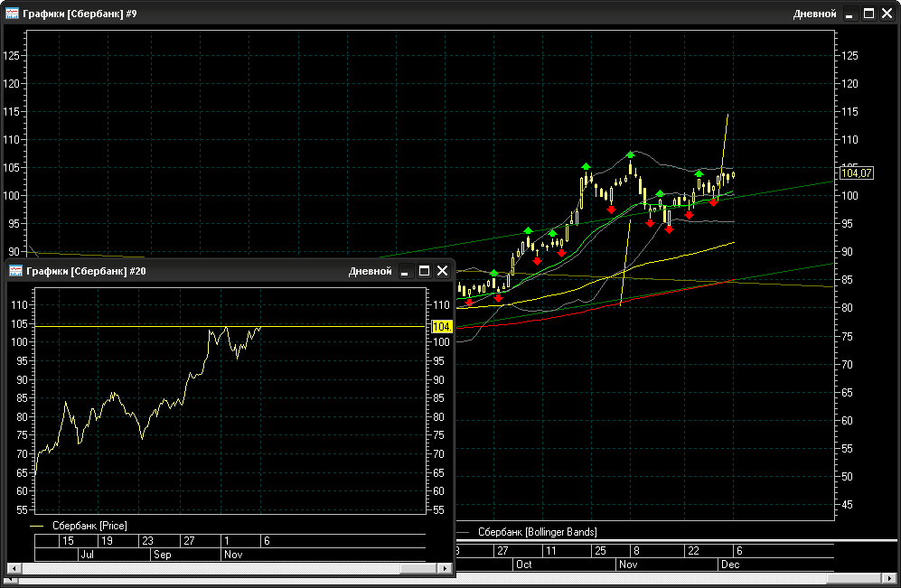Click the Сбербанк [Price] legend entry
The width and height of the screenshot is (901, 588).
pyautogui.click(x=89, y=525)
